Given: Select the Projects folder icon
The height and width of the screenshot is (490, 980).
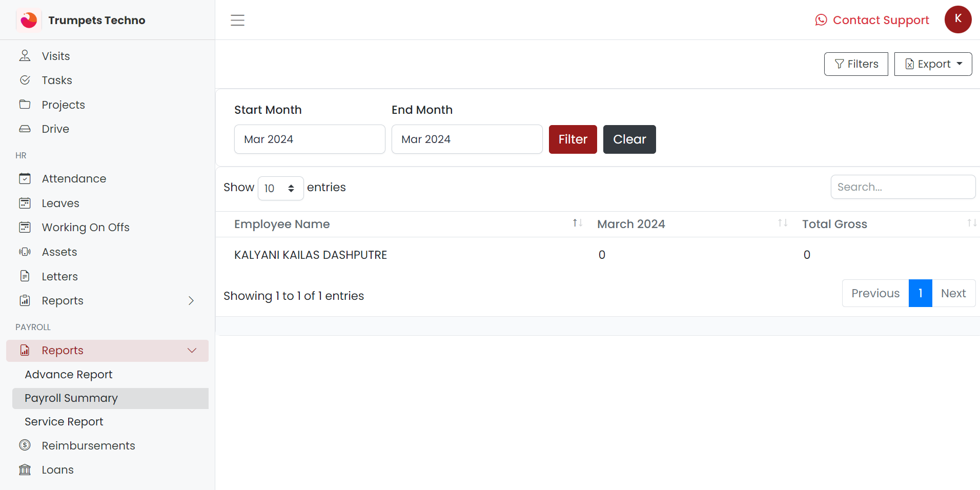Looking at the screenshot, I should tap(25, 105).
